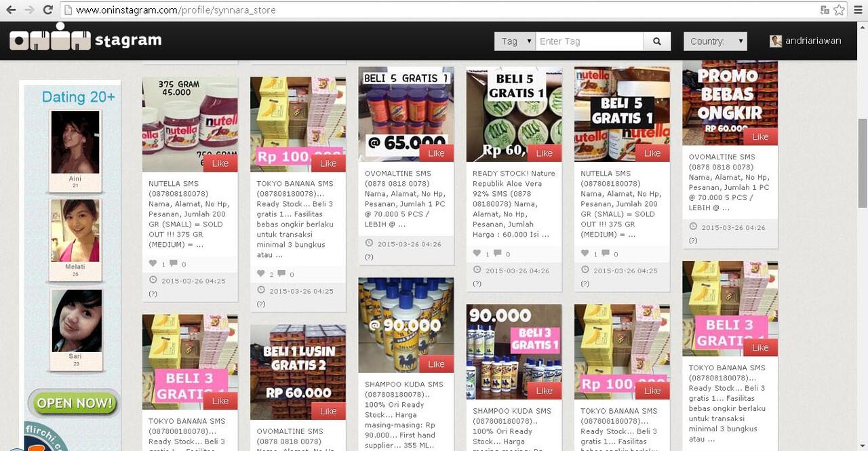Viewport: 868px width, 451px height.
Task: Click heart icon on Nutella 375 gram card
Action: click(153, 264)
